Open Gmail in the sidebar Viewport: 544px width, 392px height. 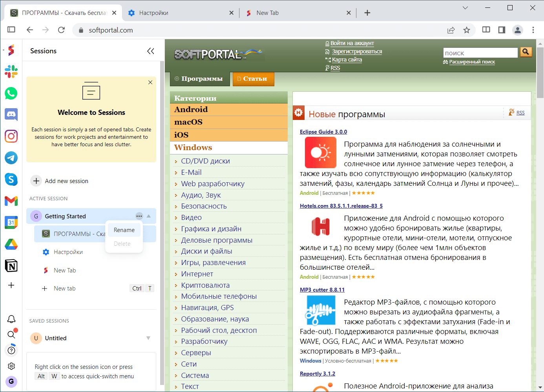pyautogui.click(x=11, y=201)
